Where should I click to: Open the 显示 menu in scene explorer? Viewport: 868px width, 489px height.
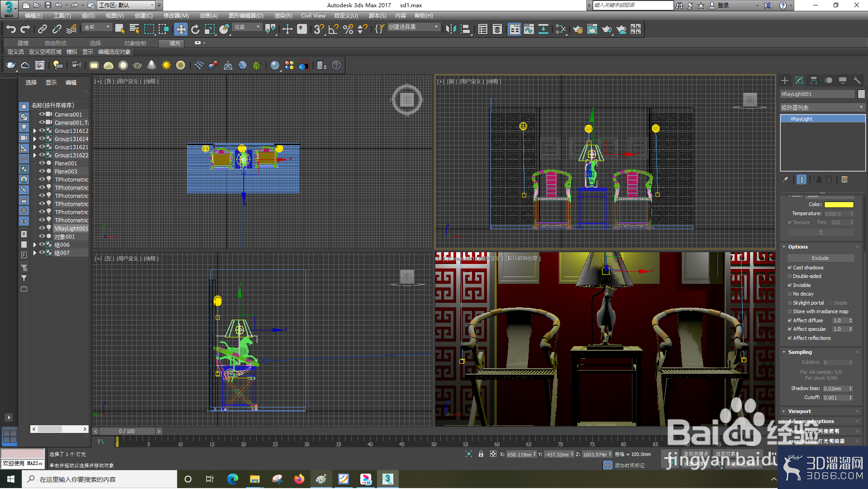(x=51, y=83)
